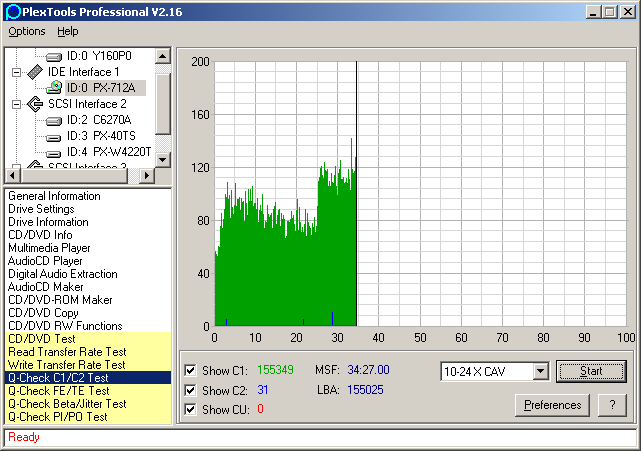Click the disc drive icon beside PX-712A

pyautogui.click(x=54, y=88)
